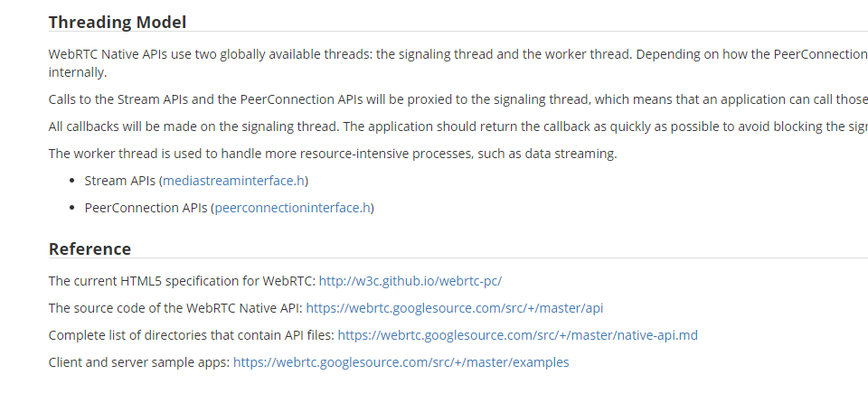The image size is (868, 403).
Task: Click the Reference section heading
Action: point(90,248)
